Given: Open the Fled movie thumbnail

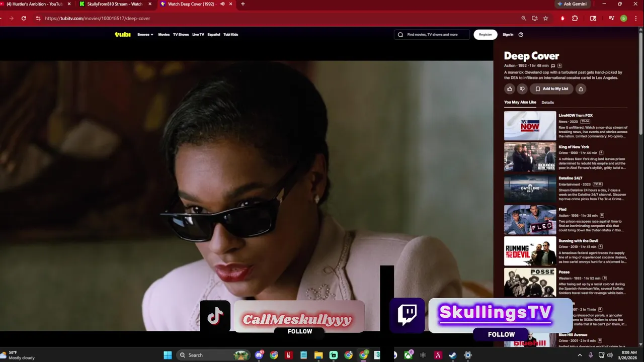Looking at the screenshot, I should [x=530, y=220].
